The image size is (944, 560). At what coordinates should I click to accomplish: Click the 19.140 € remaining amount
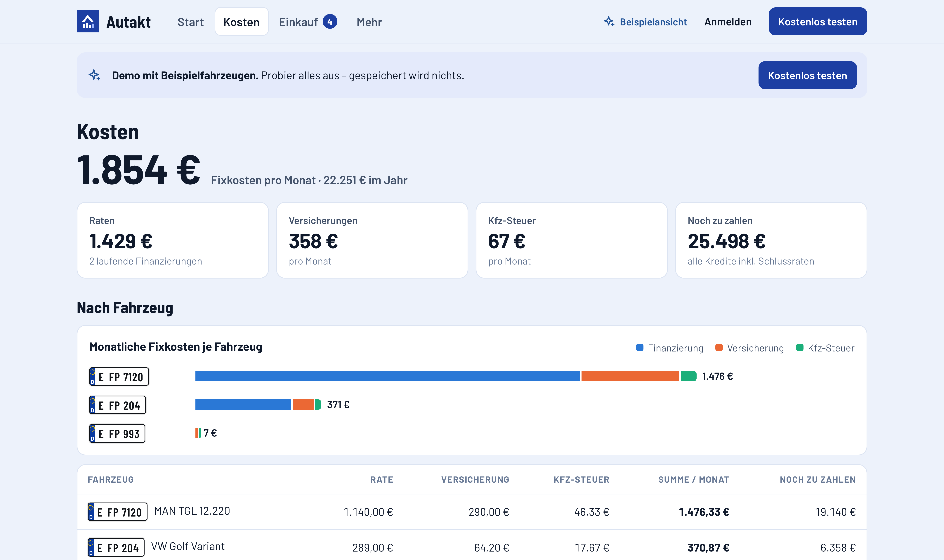tap(835, 512)
